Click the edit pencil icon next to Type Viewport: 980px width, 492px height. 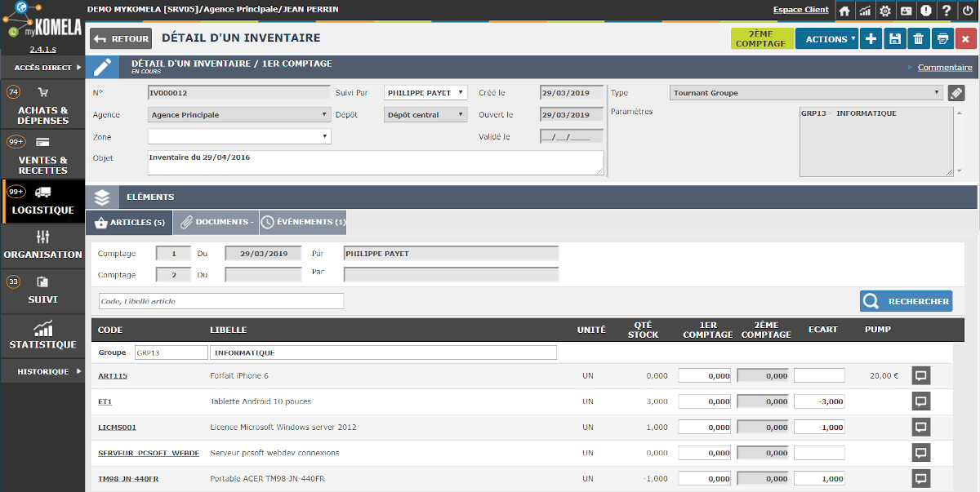click(x=956, y=93)
